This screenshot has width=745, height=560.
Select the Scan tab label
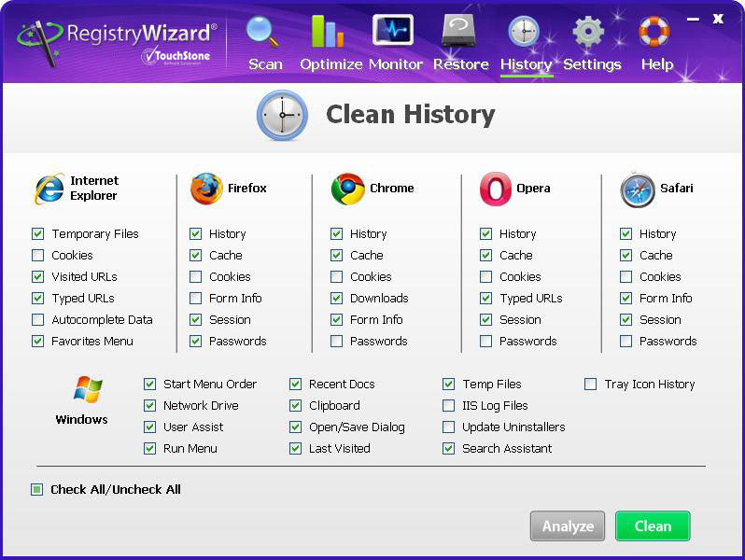pyautogui.click(x=265, y=64)
